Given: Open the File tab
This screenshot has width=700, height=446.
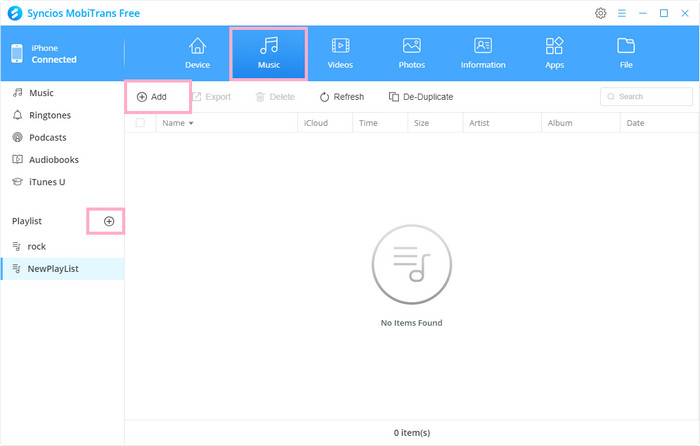Looking at the screenshot, I should [626, 54].
